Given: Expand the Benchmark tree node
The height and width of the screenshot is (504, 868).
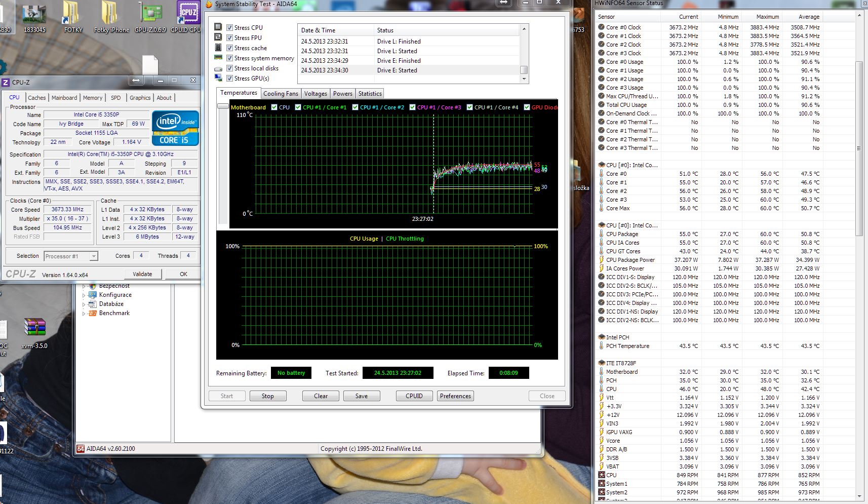Looking at the screenshot, I should 84,313.
